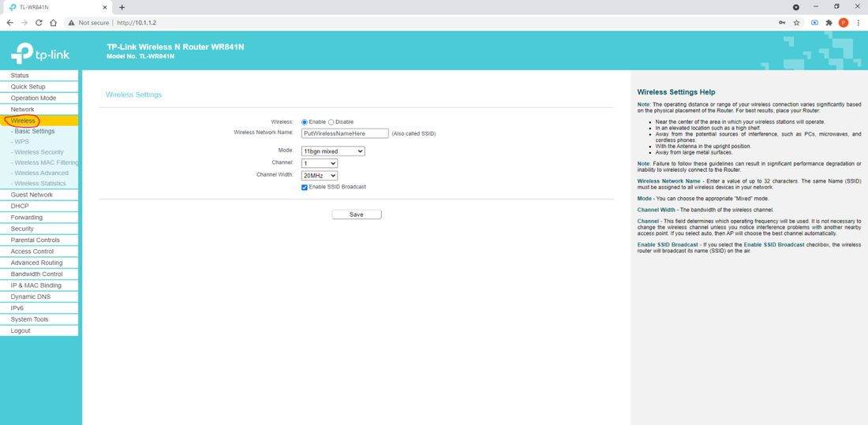Open the extensions puzzle icon
The image size is (868, 425).
[x=829, y=23]
